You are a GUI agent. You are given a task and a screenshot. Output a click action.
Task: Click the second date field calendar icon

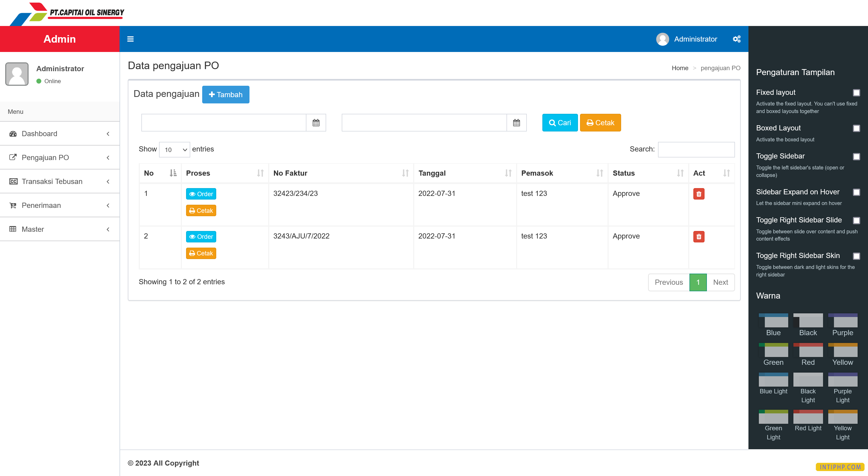pyautogui.click(x=516, y=123)
